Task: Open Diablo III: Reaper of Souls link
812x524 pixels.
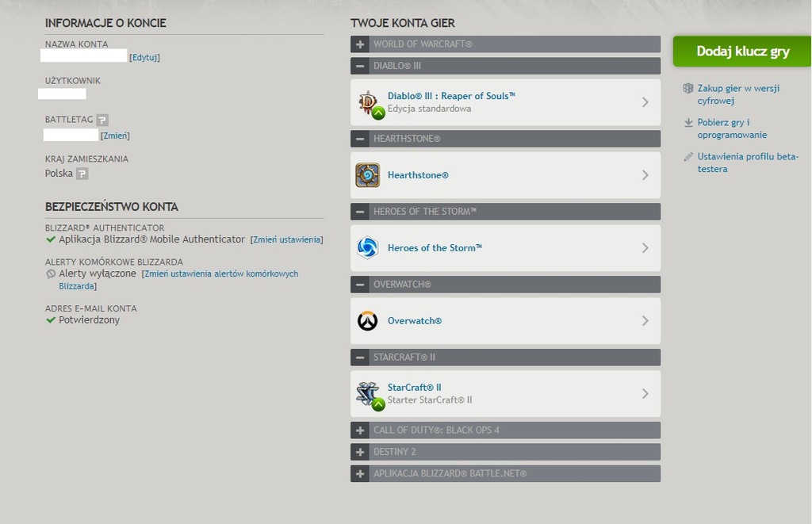Action: click(x=451, y=96)
